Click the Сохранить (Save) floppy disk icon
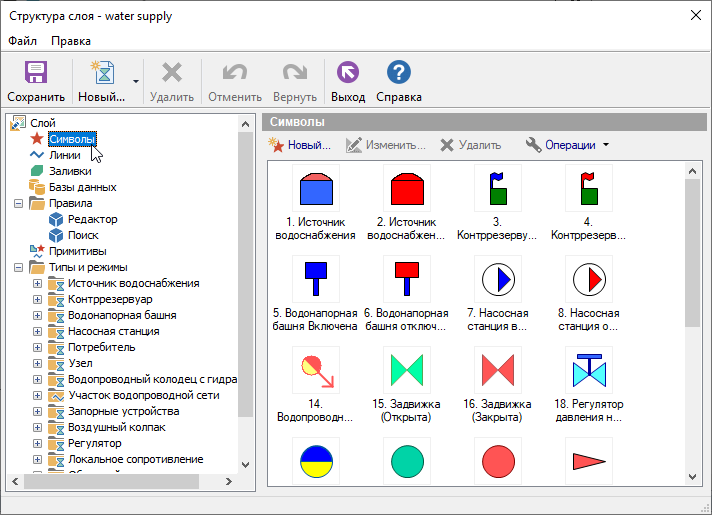This screenshot has height=515, width=712. (x=36, y=73)
